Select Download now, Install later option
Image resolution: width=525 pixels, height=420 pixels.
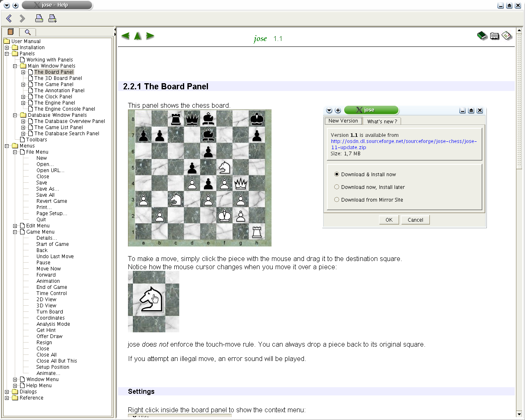[337, 187]
